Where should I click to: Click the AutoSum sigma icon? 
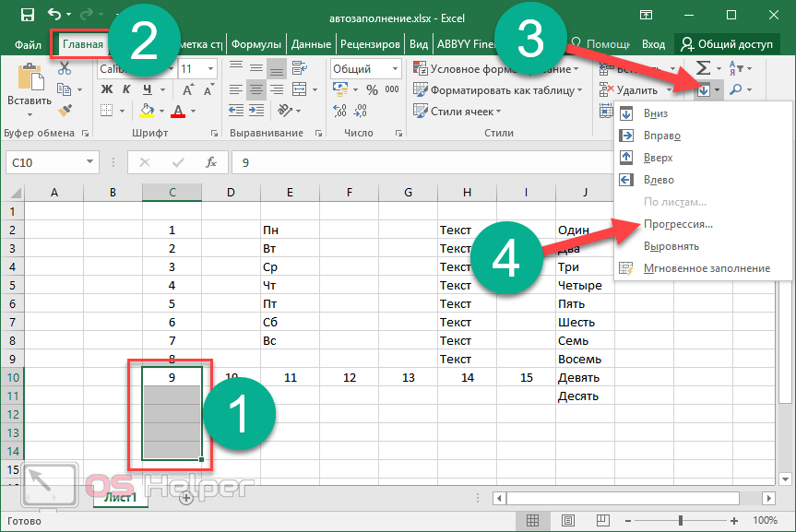pos(703,68)
